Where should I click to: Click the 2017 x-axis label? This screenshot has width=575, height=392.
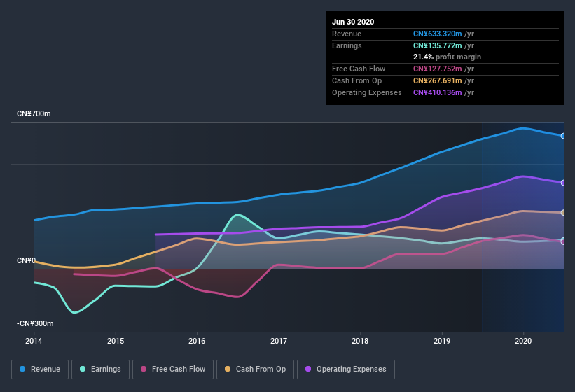279,340
